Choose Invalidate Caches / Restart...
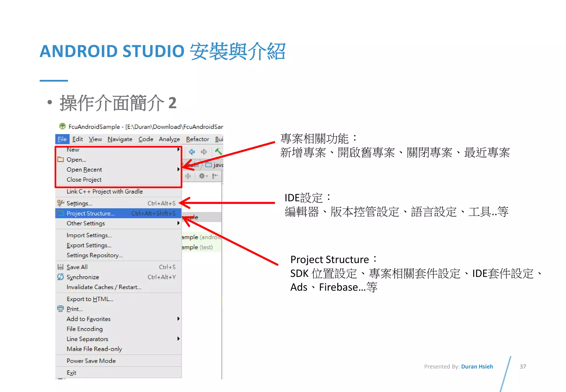 point(118,287)
